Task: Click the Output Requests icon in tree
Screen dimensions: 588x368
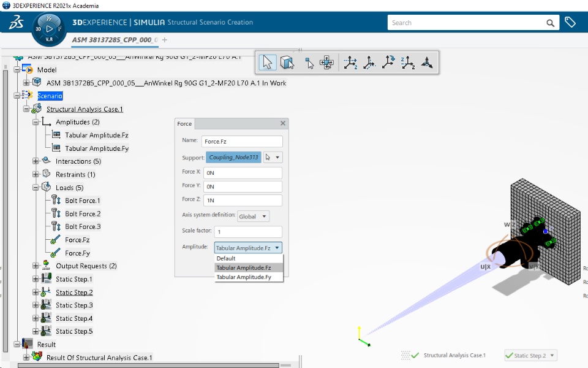Action: (46, 265)
